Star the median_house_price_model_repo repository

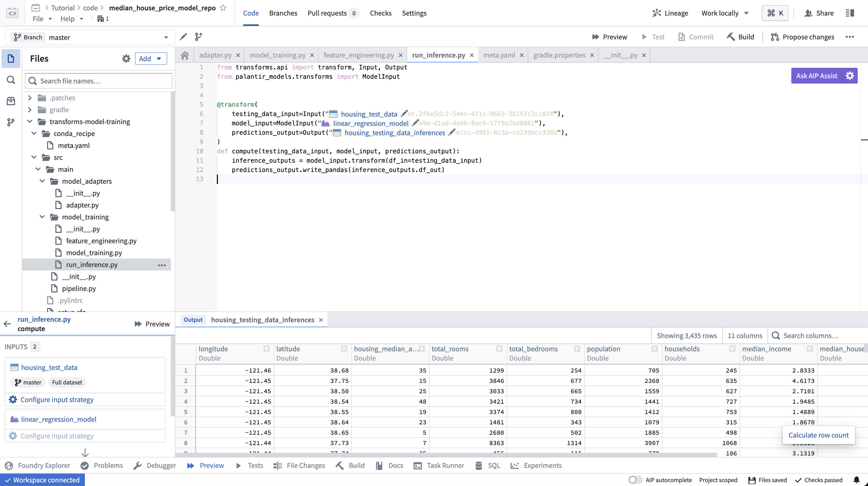tap(223, 8)
